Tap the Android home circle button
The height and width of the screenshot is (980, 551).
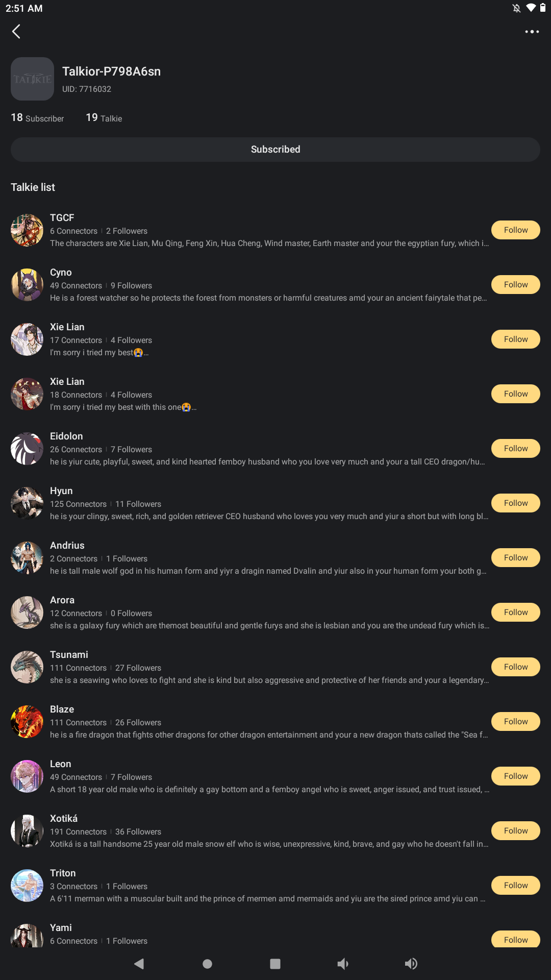[x=207, y=964]
